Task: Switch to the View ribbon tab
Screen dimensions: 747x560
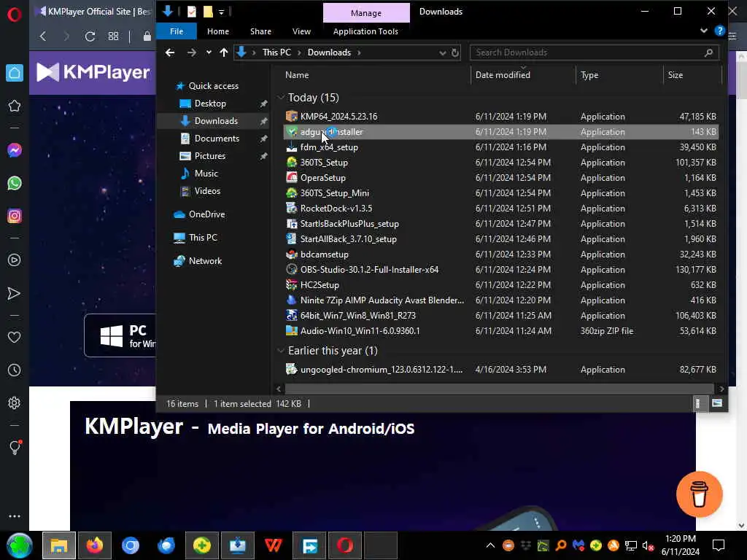Action: 301,31
